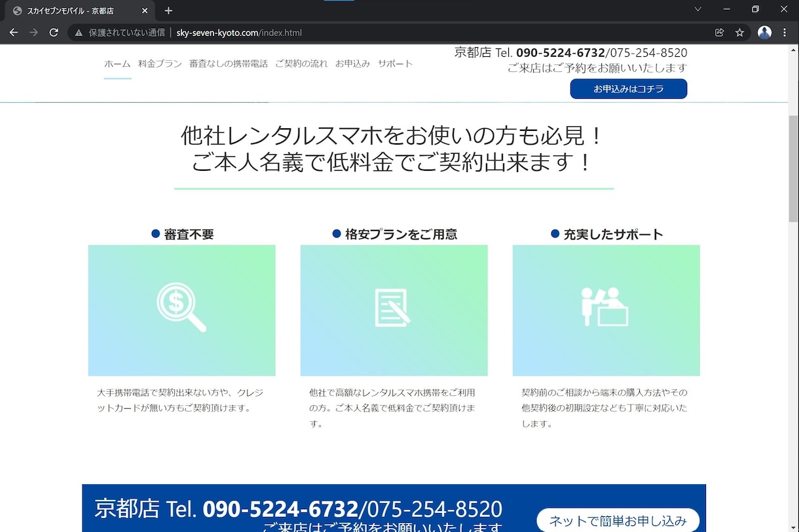Click header text ご来店はご予約をお願いいたします
This screenshot has height=532, width=799.
597,68
